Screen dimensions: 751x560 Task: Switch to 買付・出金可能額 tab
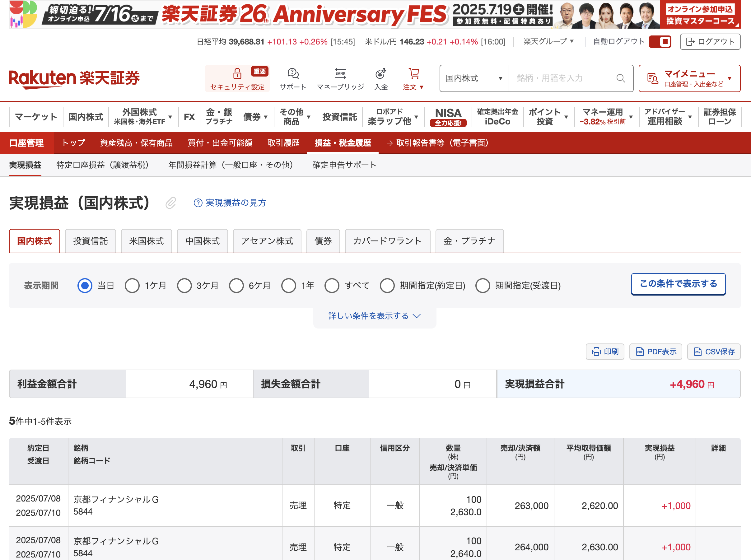pos(220,143)
